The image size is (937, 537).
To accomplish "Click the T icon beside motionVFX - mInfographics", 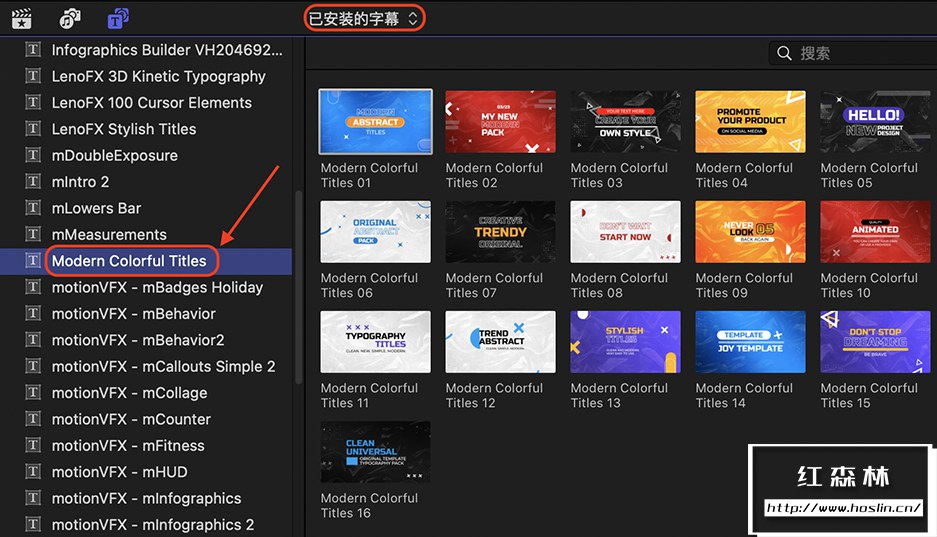I will (x=33, y=498).
